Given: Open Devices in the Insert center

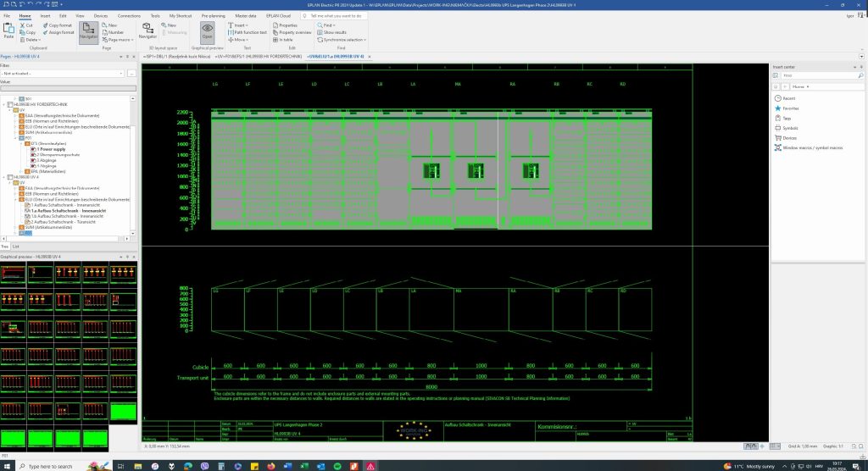Looking at the screenshot, I should tap(789, 137).
